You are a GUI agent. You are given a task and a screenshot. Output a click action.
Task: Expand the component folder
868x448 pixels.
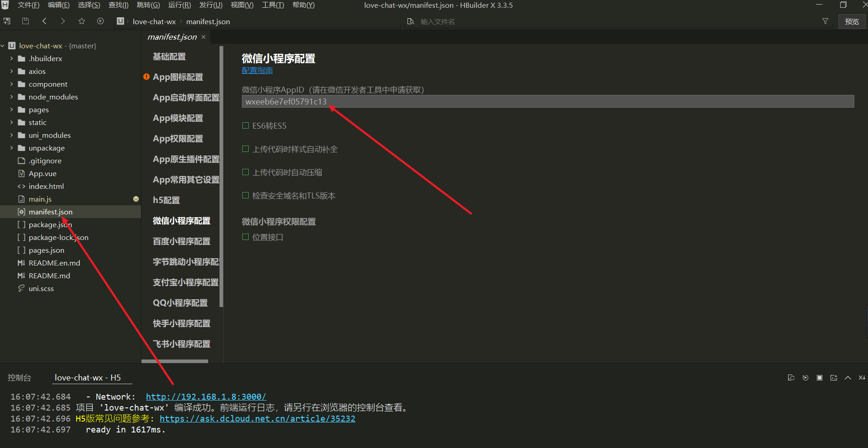[11, 84]
